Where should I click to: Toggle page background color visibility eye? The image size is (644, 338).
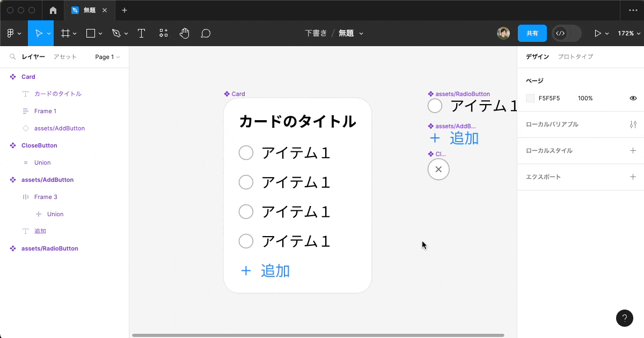pos(633,98)
